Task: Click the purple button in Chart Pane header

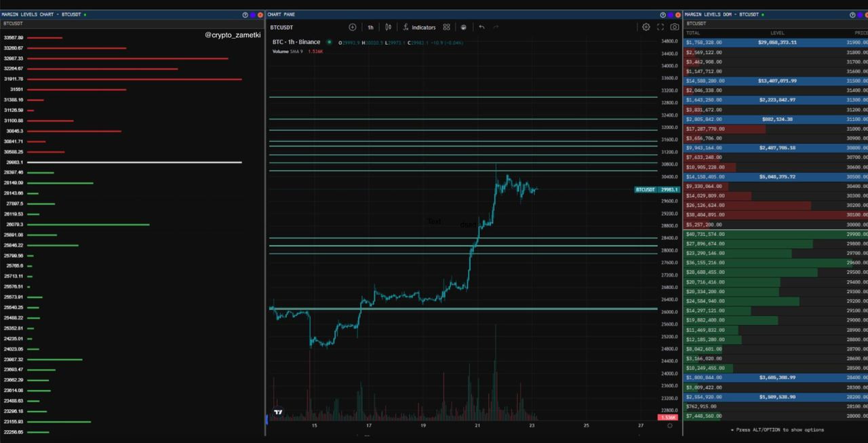Action: 671,14
